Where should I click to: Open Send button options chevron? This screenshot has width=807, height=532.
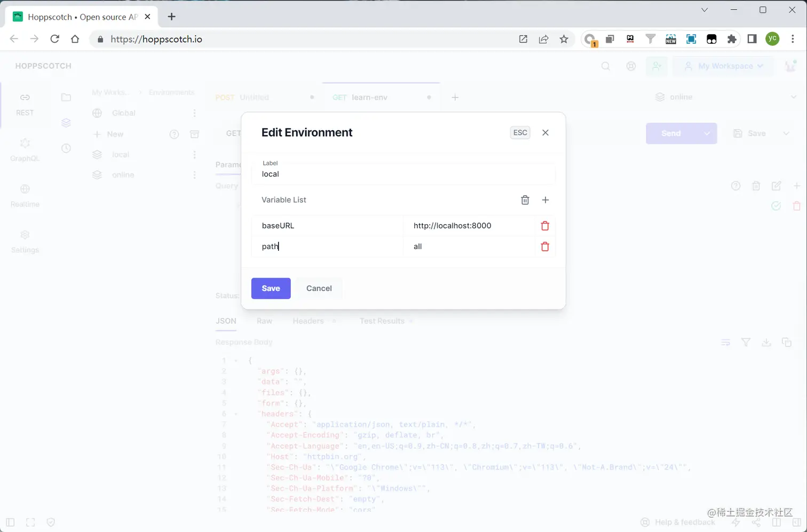(x=707, y=133)
